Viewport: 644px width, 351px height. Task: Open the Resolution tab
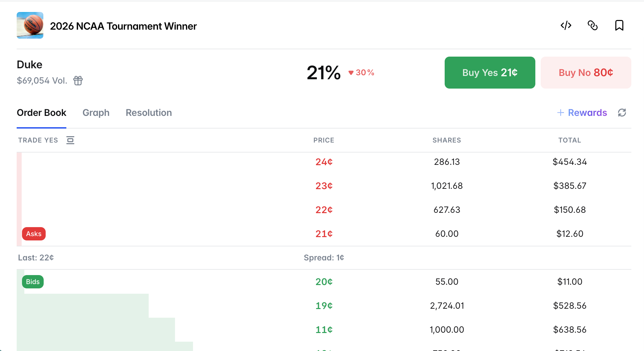149,113
